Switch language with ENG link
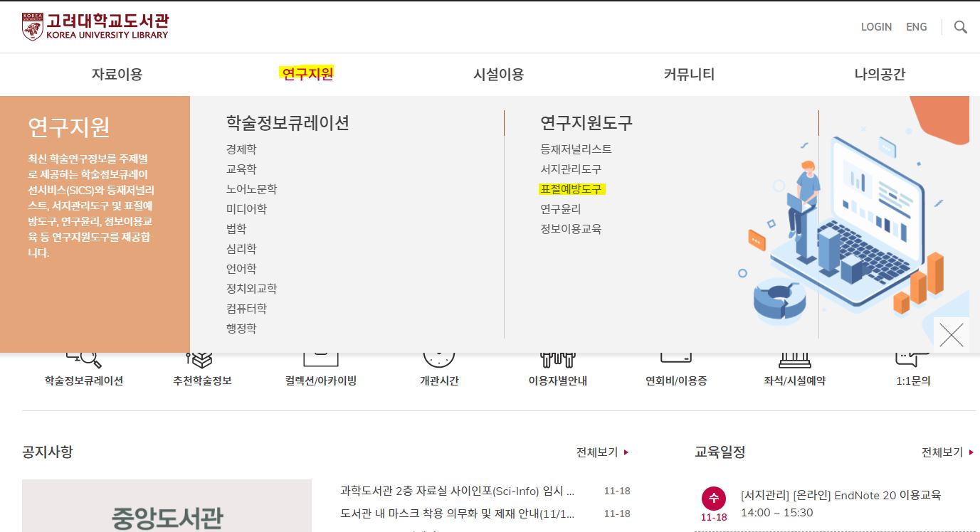The image size is (980, 532). coord(916,27)
